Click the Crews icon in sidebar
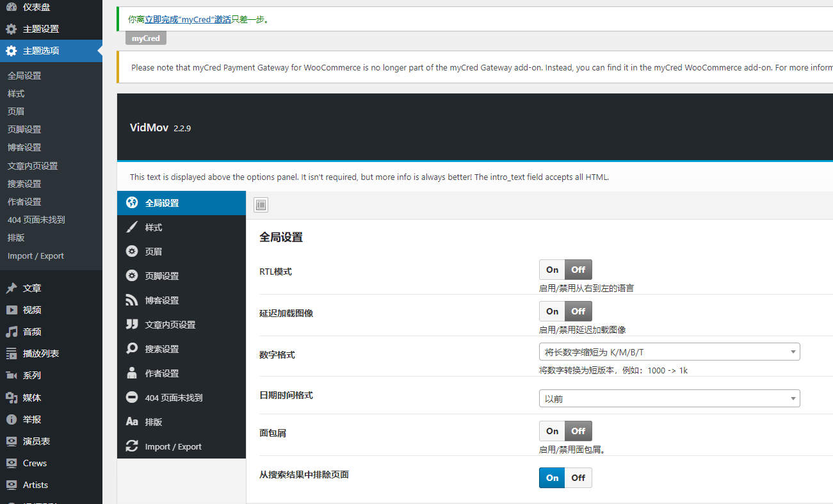This screenshot has height=504, width=833. click(12, 463)
